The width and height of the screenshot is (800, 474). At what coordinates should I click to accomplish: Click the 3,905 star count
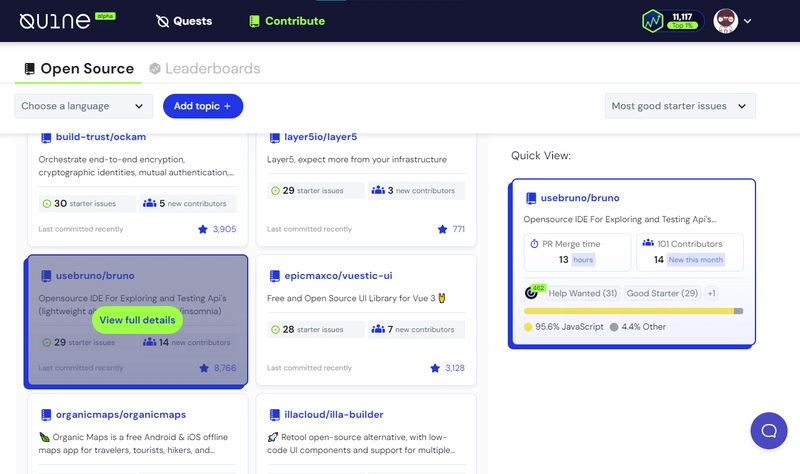click(224, 229)
